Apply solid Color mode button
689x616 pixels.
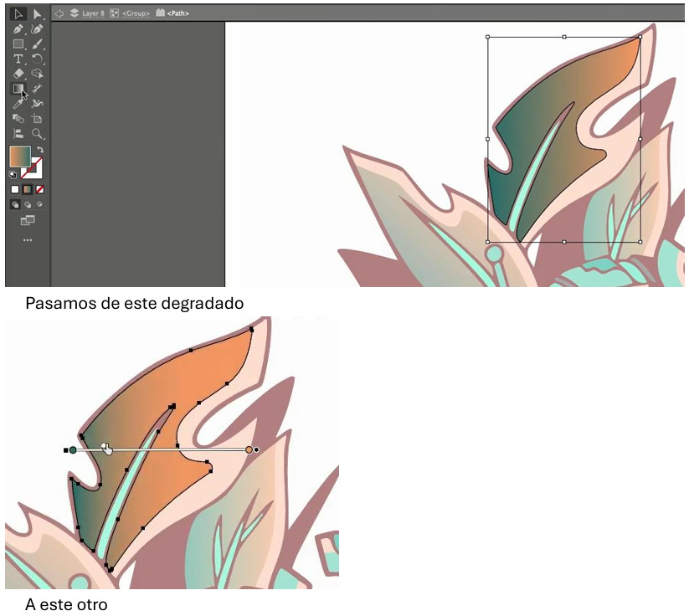(x=15, y=189)
